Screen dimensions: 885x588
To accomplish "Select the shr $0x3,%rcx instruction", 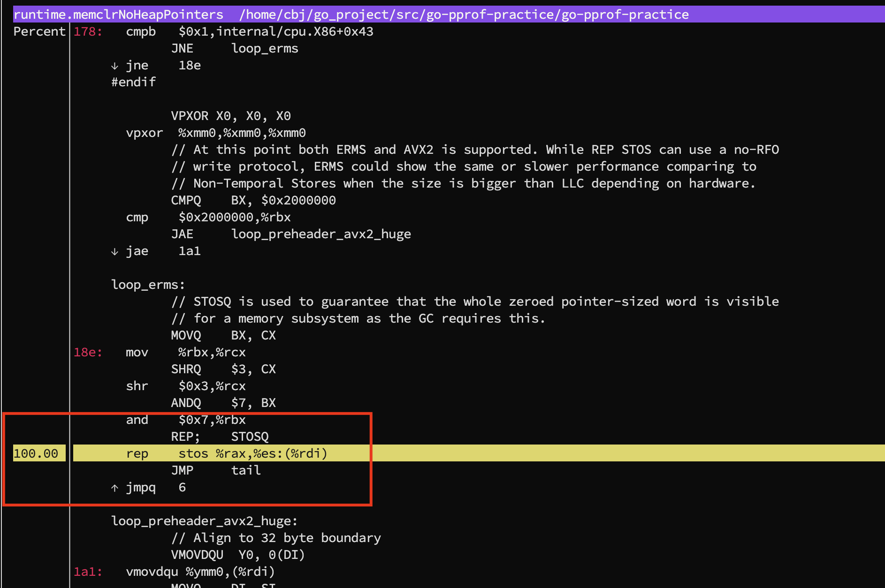I will point(186,386).
